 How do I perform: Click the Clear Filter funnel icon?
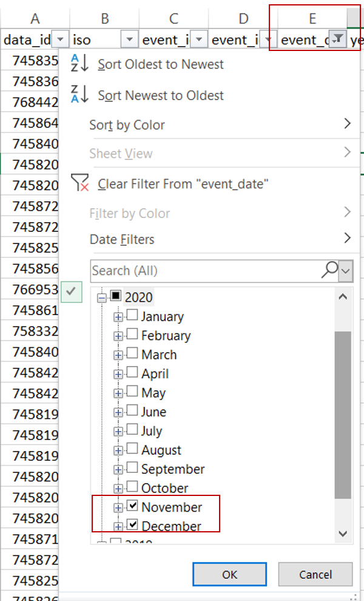tap(79, 183)
